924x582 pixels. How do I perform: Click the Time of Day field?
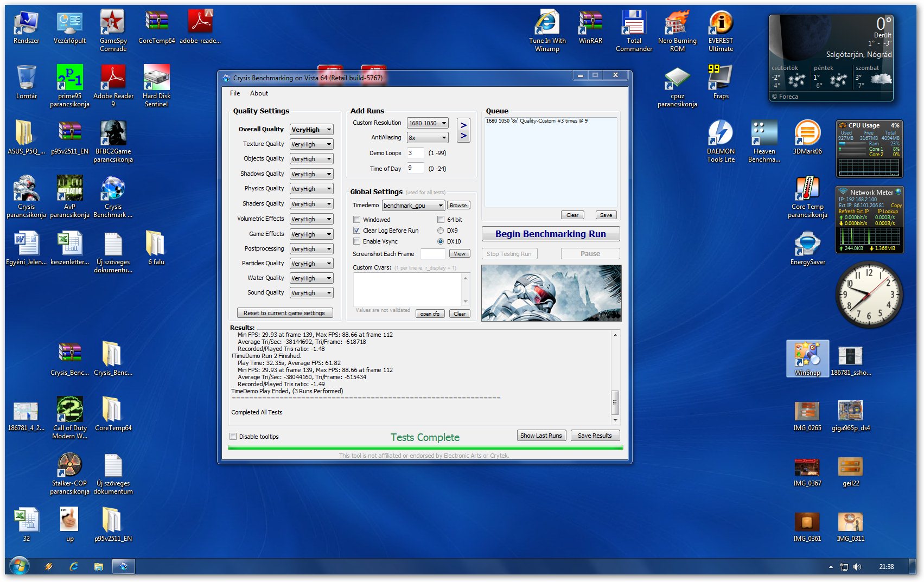tap(415, 169)
